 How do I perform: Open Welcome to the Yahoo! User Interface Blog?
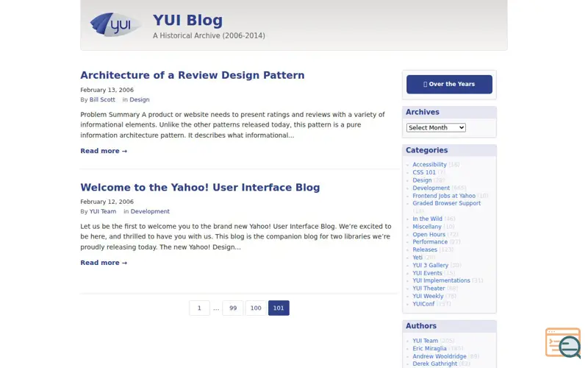point(200,188)
